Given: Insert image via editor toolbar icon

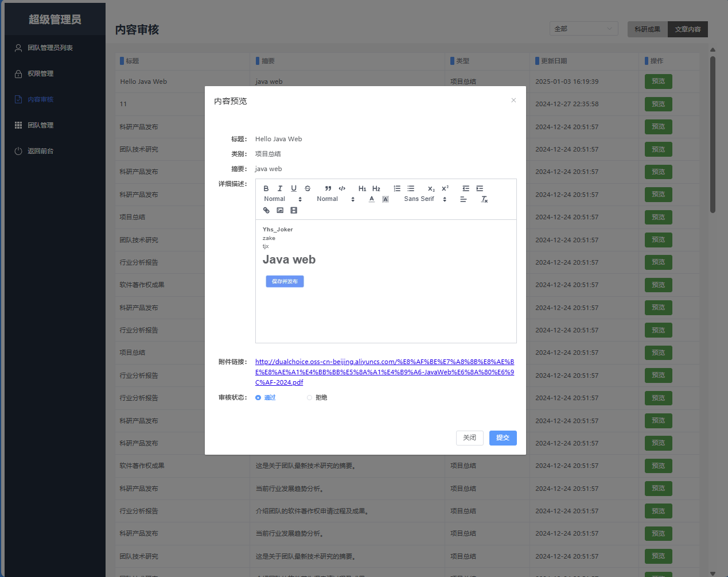Looking at the screenshot, I should pyautogui.click(x=280, y=210).
